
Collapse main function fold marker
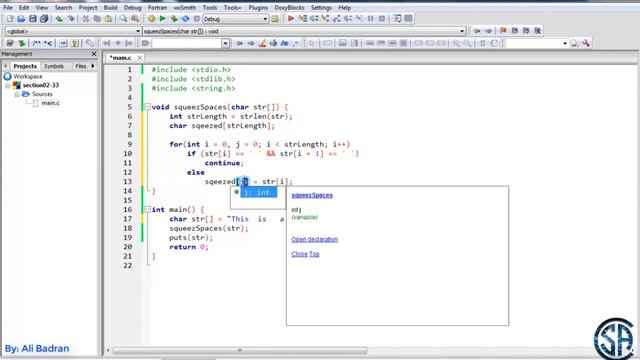pyautogui.click(x=147, y=209)
